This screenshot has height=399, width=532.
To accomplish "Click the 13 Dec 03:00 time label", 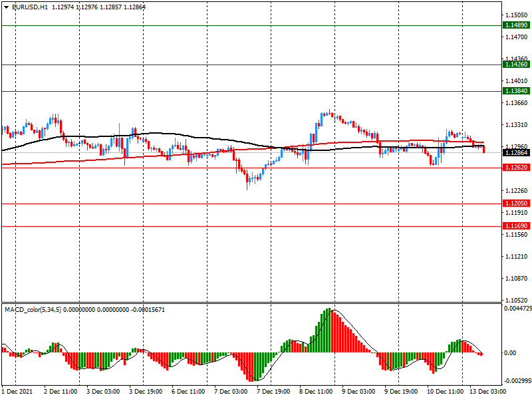I will 488,392.
